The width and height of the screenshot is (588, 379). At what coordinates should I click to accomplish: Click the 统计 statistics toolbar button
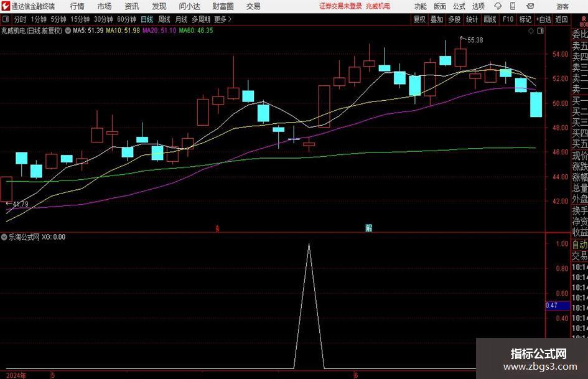472,19
